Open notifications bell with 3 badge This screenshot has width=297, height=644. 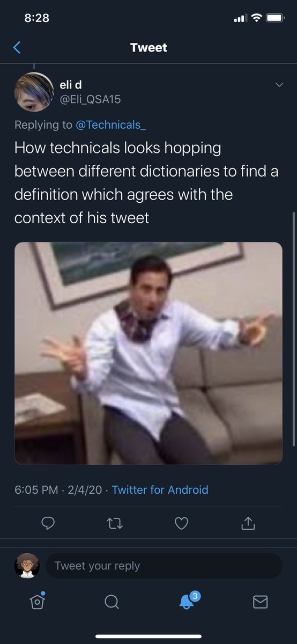coord(187,601)
